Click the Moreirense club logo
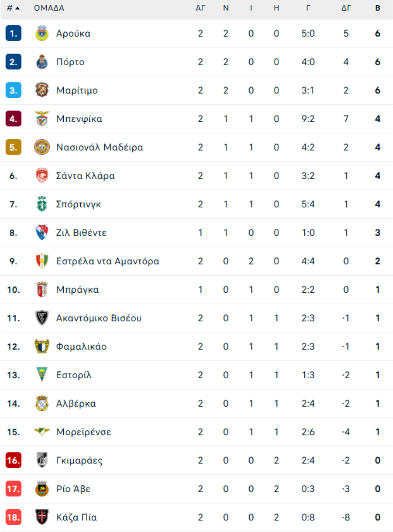Image resolution: width=393 pixels, height=532 pixels. pyautogui.click(x=42, y=432)
